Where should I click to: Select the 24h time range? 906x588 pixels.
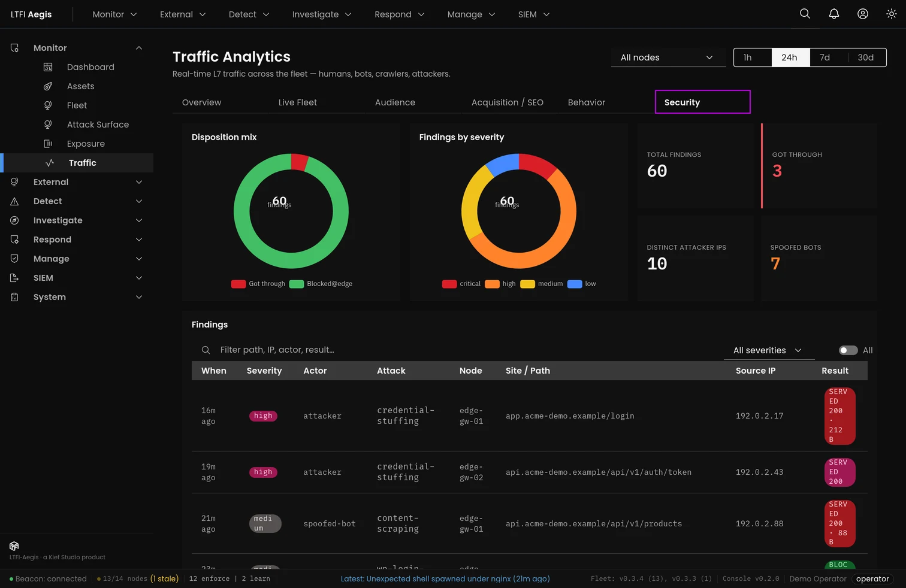[x=790, y=57]
